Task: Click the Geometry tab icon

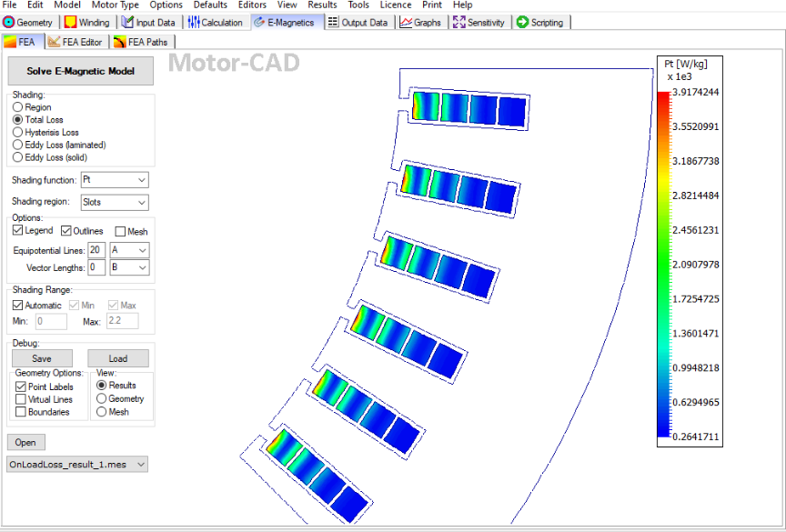Action: click(9, 22)
